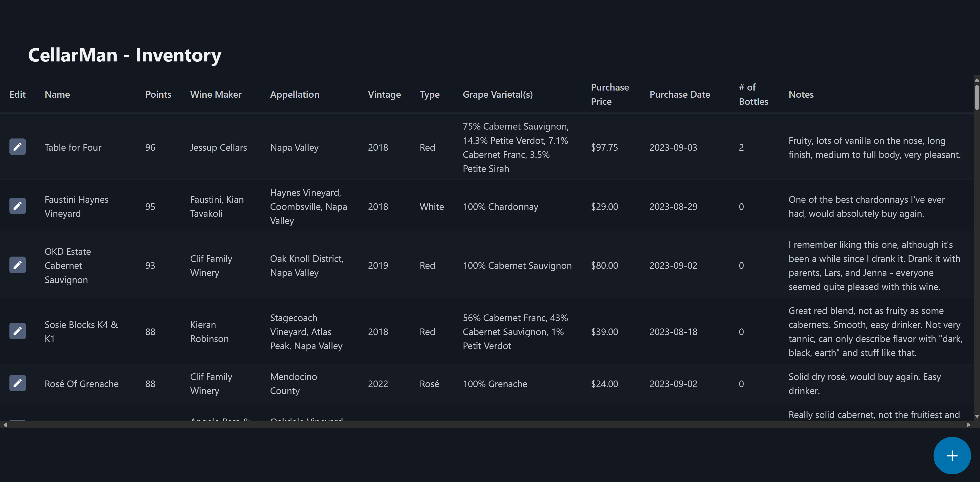The height and width of the screenshot is (482, 980).
Task: Click the Purchase Date column header
Action: tap(679, 94)
